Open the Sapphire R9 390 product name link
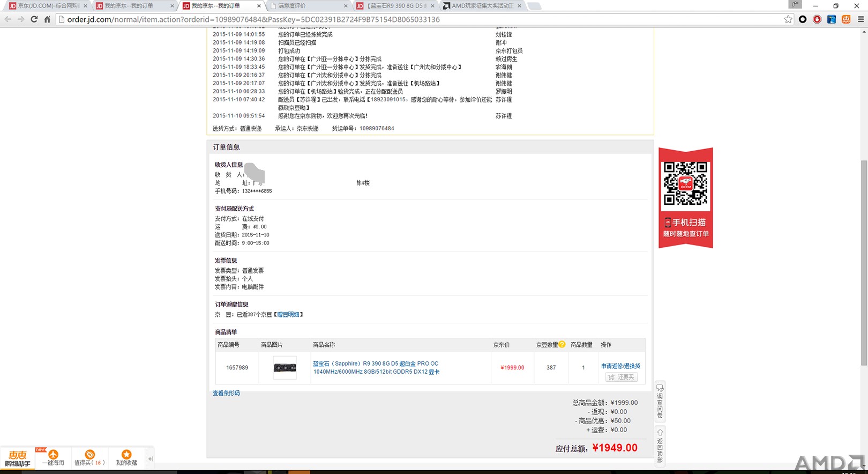868x474 pixels. [x=376, y=367]
